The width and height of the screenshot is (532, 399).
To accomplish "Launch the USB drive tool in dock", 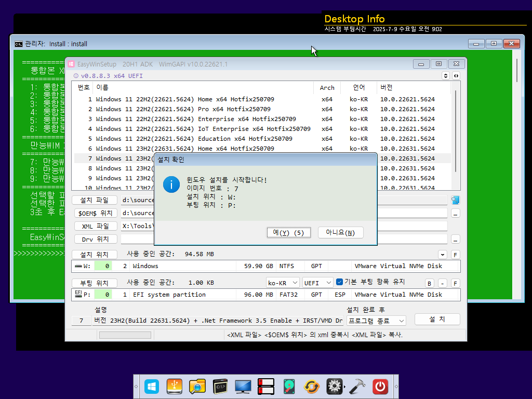I will point(175,387).
